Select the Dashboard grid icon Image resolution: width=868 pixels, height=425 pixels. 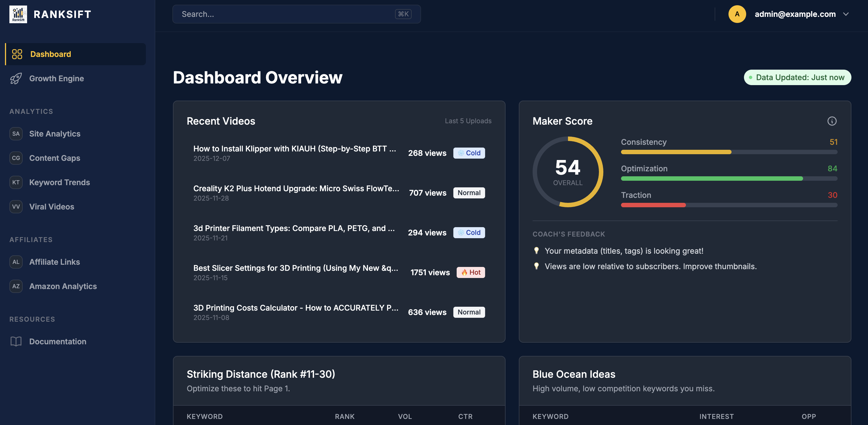coord(17,54)
